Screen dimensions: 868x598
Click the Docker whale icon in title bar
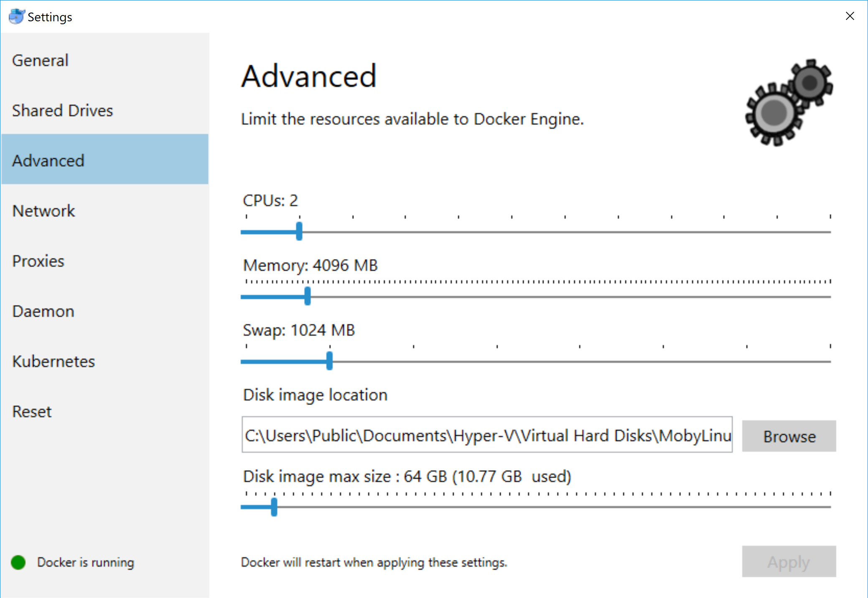[x=16, y=16]
